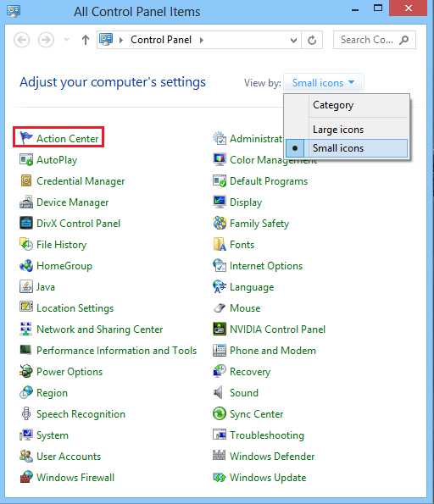Go forward with the Forward arrow

[x=46, y=40]
